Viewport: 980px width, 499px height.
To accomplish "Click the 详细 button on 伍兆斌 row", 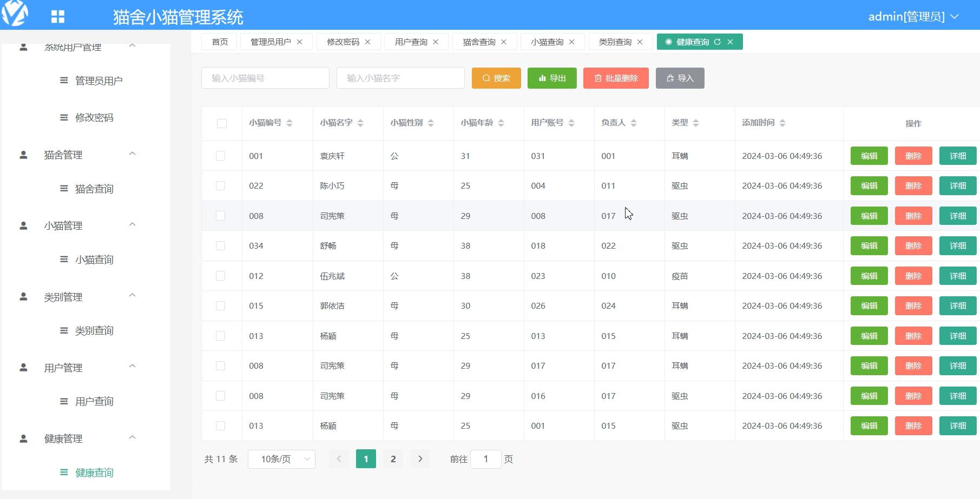I will [957, 276].
